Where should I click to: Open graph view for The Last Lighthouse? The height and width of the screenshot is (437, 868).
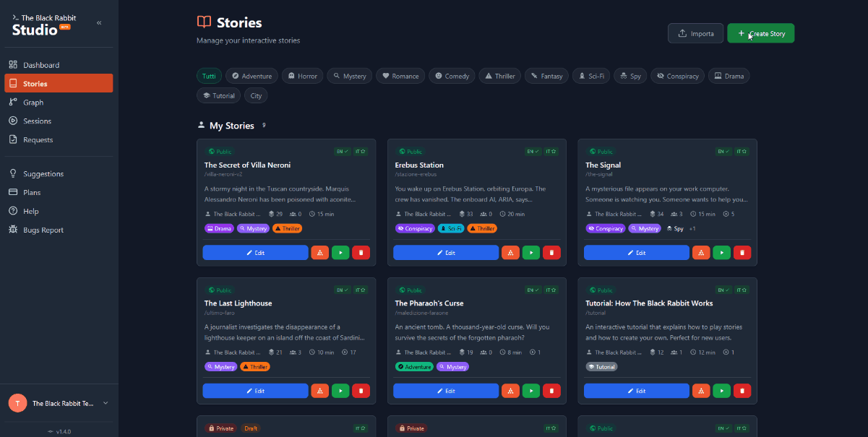click(320, 391)
